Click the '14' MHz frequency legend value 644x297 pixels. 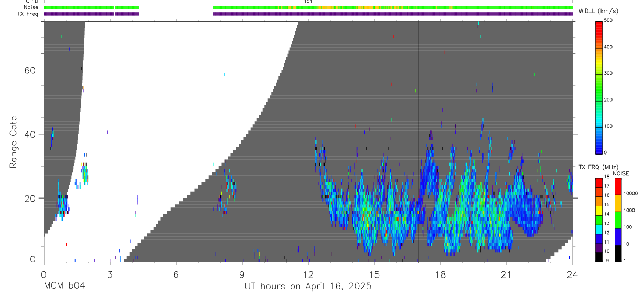coord(606,214)
